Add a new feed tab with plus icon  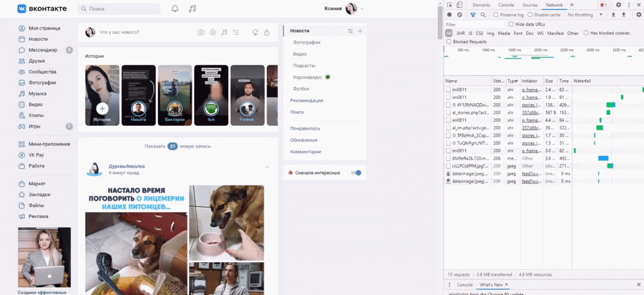tap(360, 31)
